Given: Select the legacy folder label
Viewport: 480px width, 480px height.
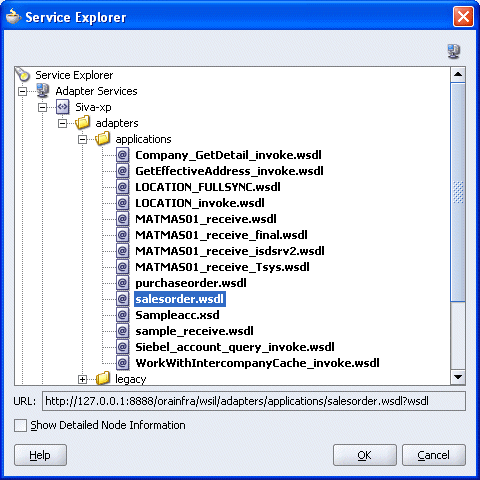Looking at the screenshot, I should pos(131,379).
